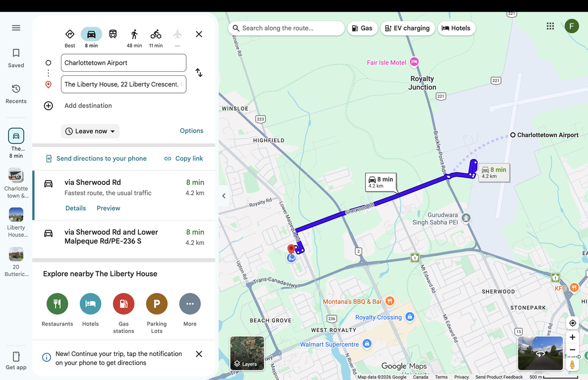Click the red destination pin

pyautogui.click(x=291, y=249)
